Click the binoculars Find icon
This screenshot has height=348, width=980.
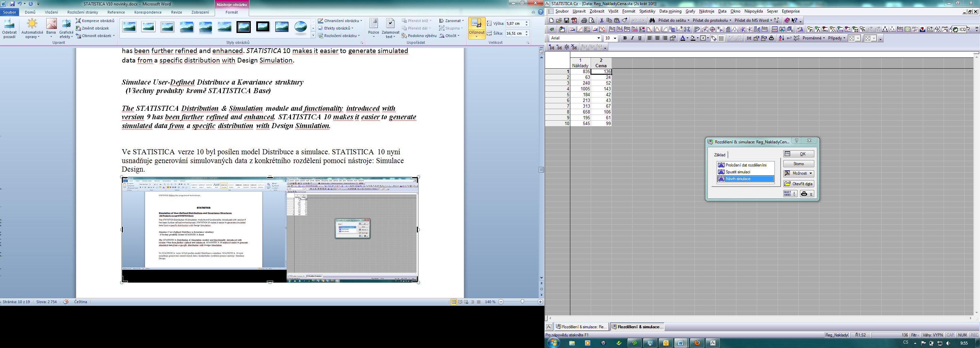point(652,20)
